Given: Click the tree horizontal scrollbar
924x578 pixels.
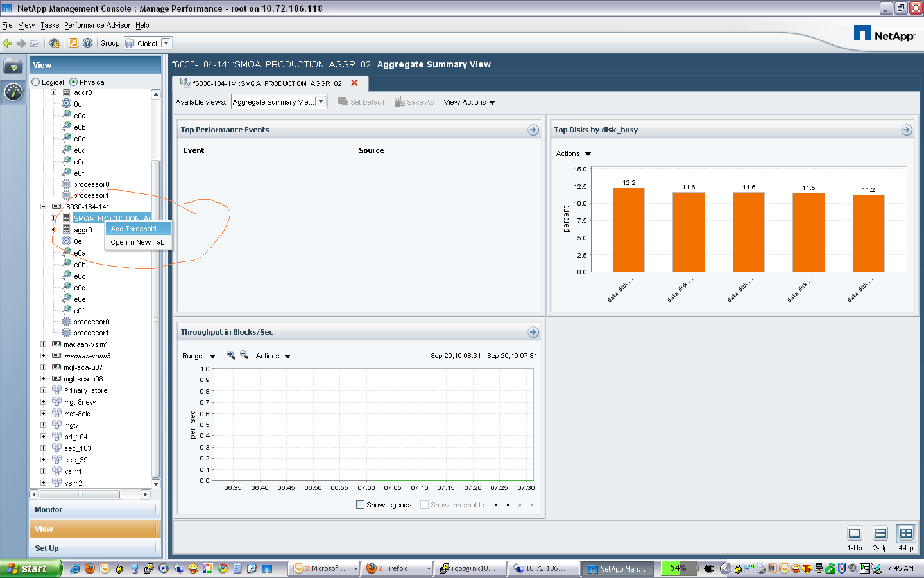Looking at the screenshot, I should 80,495.
